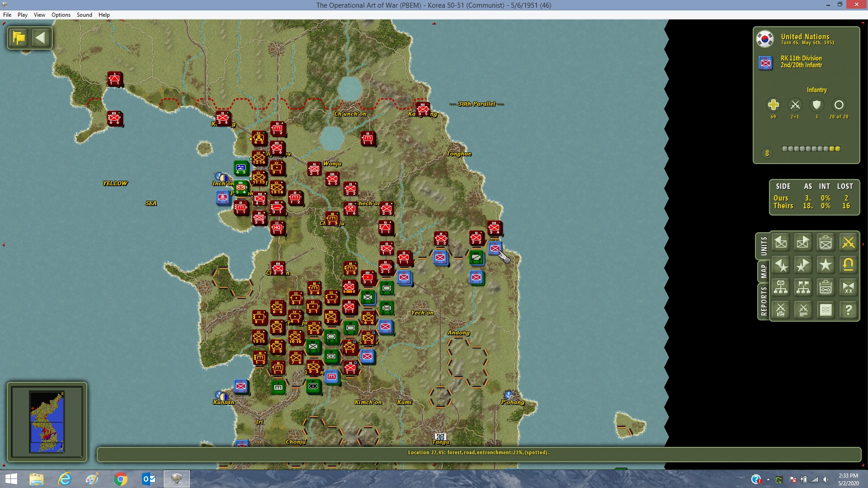This screenshot has width=868, height=488.
Task: Select the blue unit under the cursor near east coast
Action: pyautogui.click(x=495, y=248)
